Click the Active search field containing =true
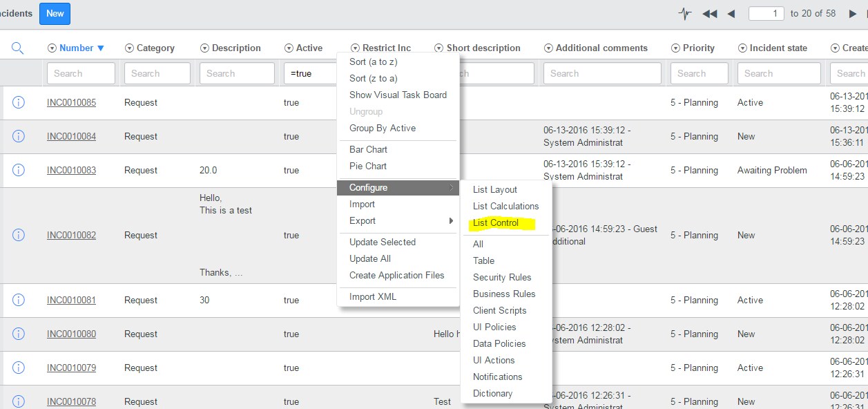 pos(310,73)
